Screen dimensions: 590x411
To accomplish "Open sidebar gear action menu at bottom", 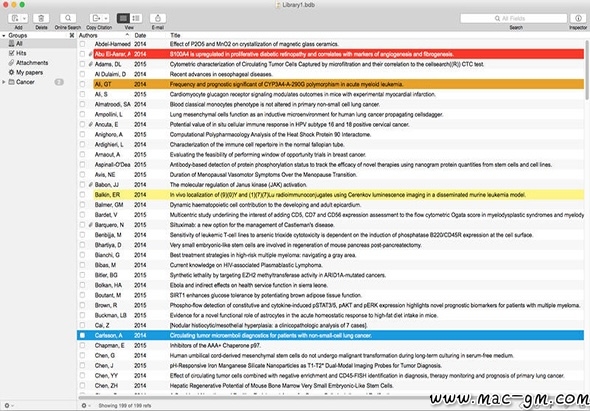I will [x=8, y=406].
